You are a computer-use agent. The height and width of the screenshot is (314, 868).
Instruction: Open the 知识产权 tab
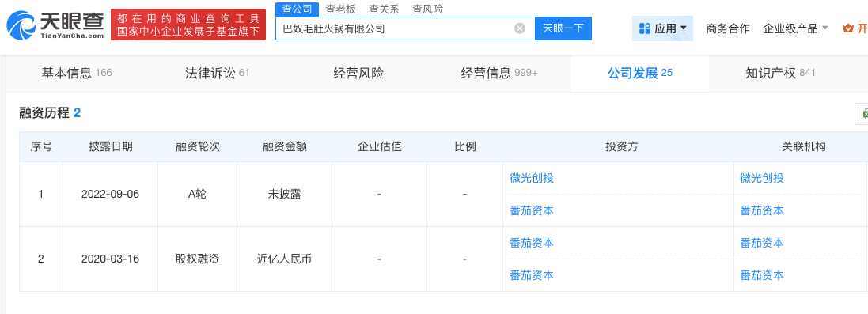780,73
